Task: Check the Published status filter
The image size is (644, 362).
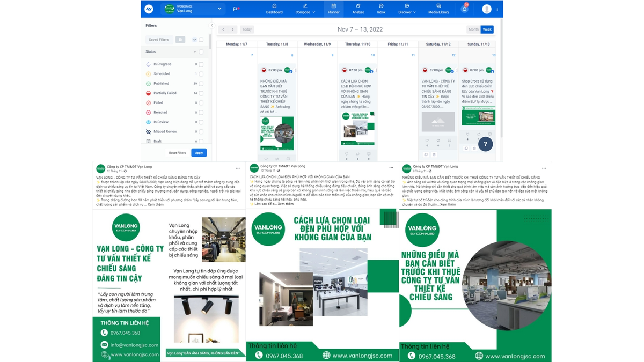Action: point(201,84)
